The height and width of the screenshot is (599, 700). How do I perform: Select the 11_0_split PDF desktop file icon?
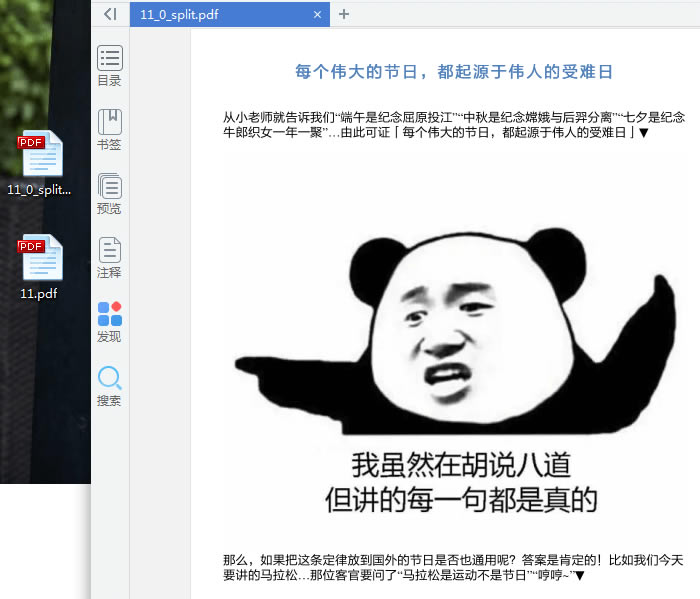coord(40,163)
